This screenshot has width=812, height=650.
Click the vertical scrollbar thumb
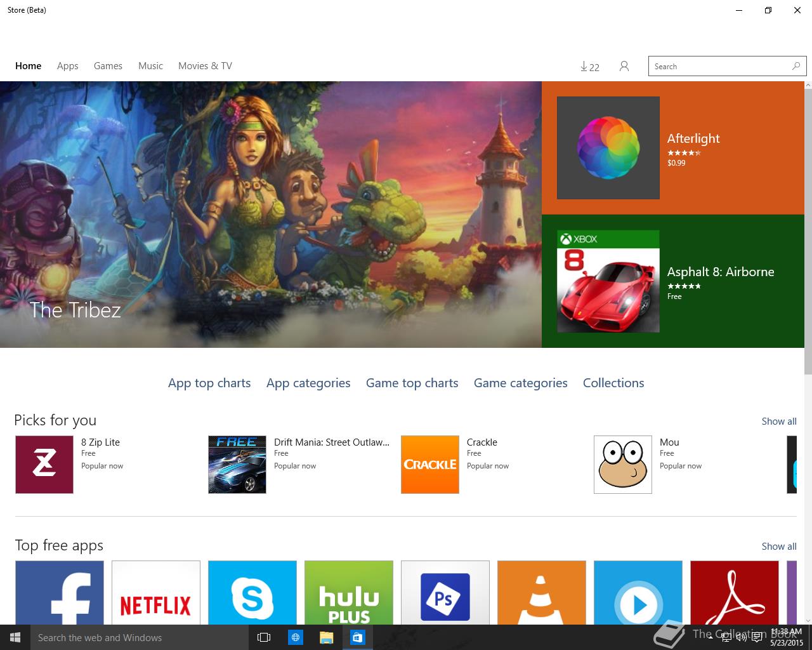point(808,232)
